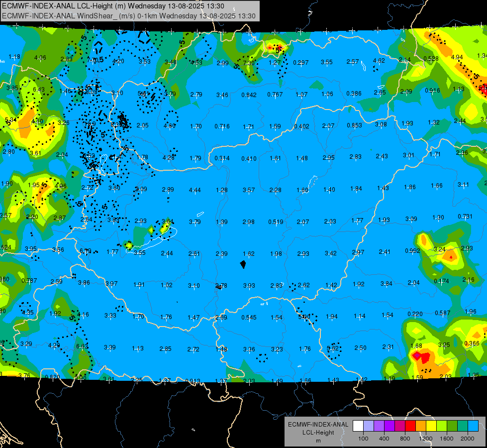
Task: Click the wind shear value '0.314'
Action: pyautogui.click(x=222, y=158)
